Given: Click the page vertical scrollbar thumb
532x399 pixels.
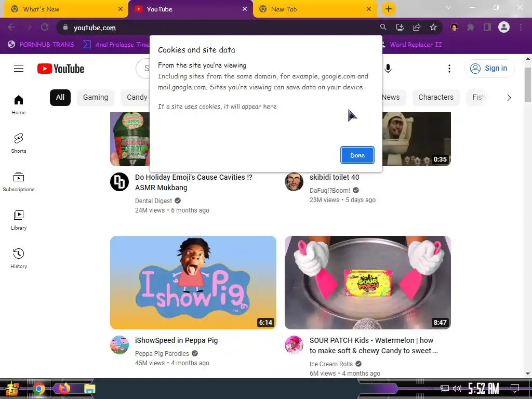Looking at the screenshot, I should (528, 84).
